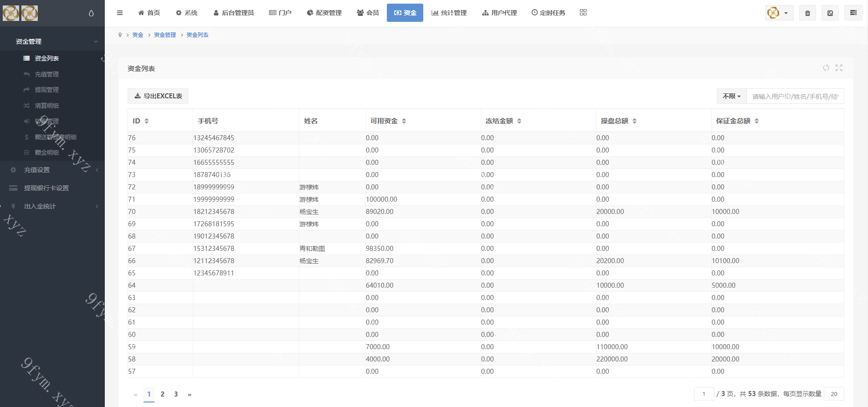This screenshot has height=407, width=868.
Task: Click phone number 19999999999
Action: coord(214,199)
